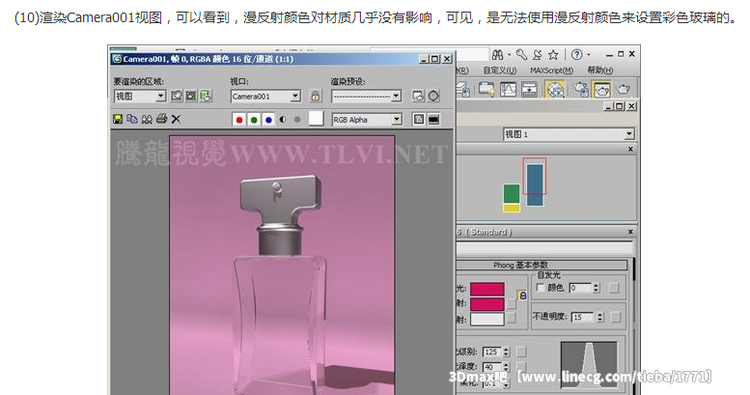Click the 不透明度 spinner arrows
Image resolution: width=750 pixels, height=395 pixels.
pos(600,317)
